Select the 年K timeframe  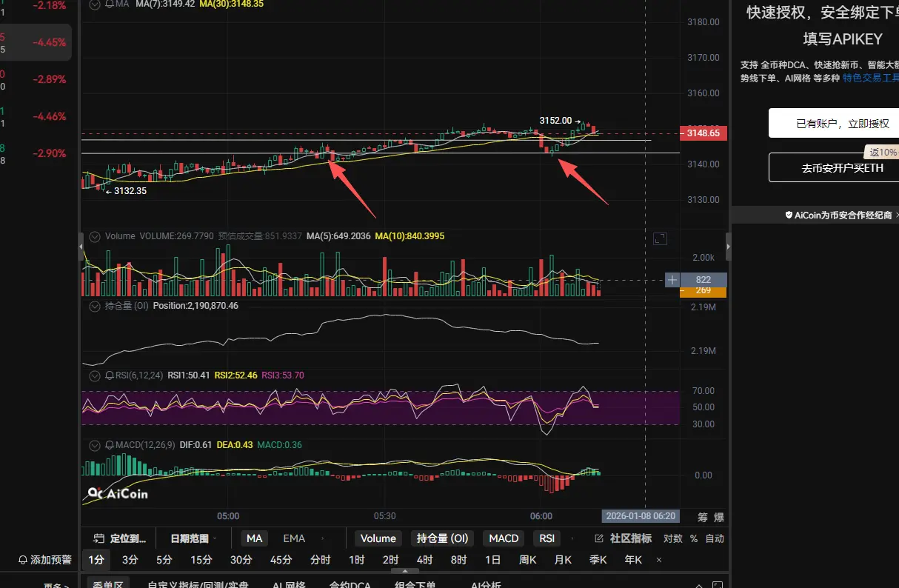click(633, 560)
